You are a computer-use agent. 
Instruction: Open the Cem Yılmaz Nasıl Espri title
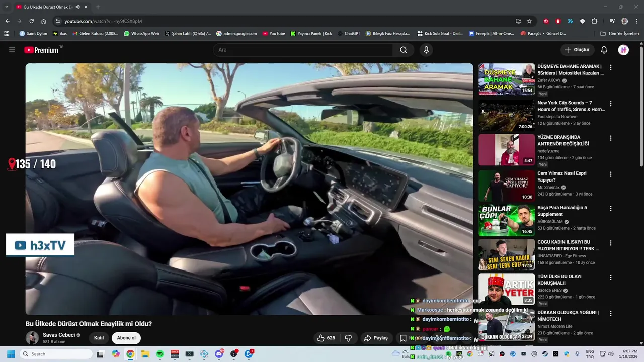(561, 176)
